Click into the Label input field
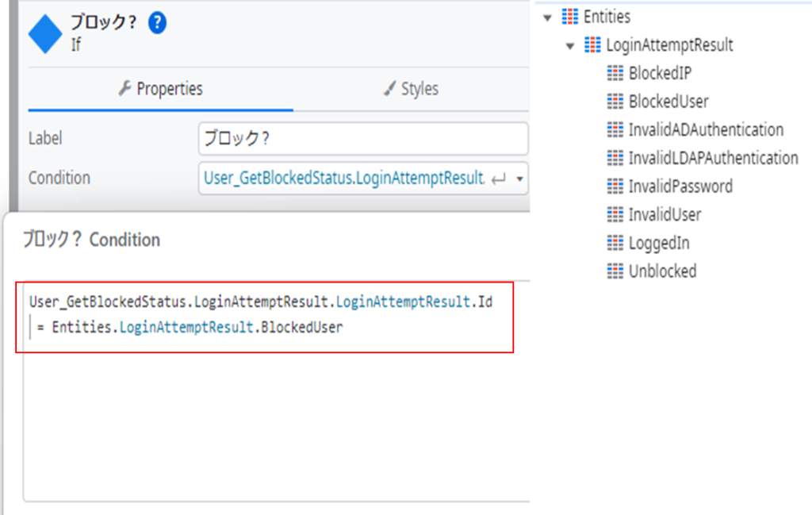This screenshot has width=812, height=515. [362, 138]
